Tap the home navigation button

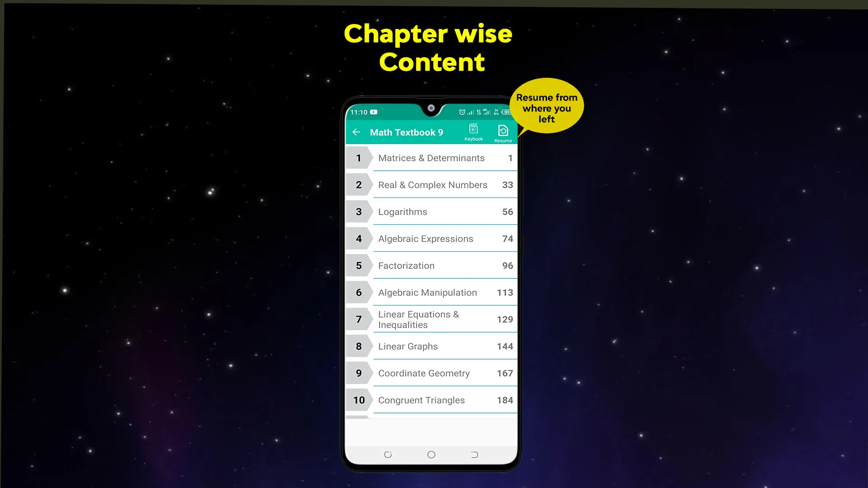(x=431, y=454)
